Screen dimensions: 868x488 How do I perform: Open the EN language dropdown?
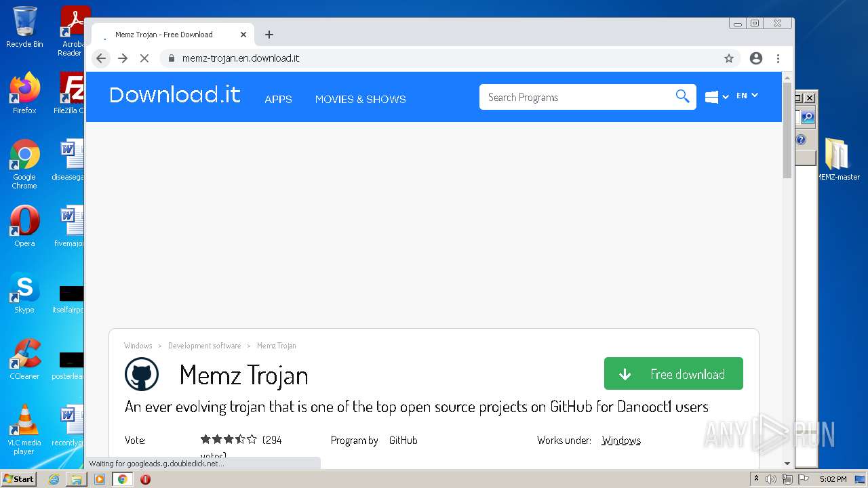(x=747, y=96)
